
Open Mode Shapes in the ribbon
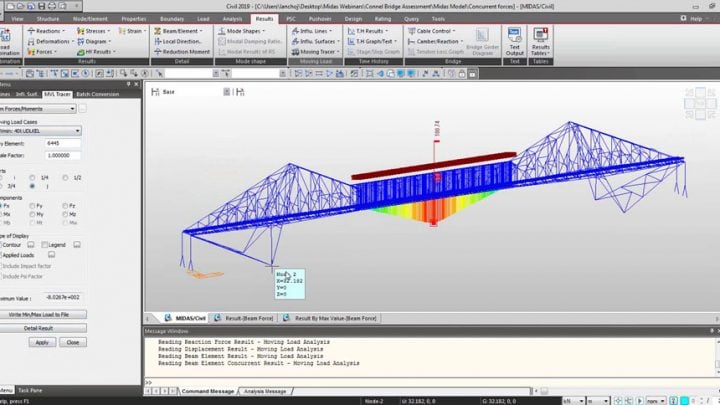[x=242, y=31]
